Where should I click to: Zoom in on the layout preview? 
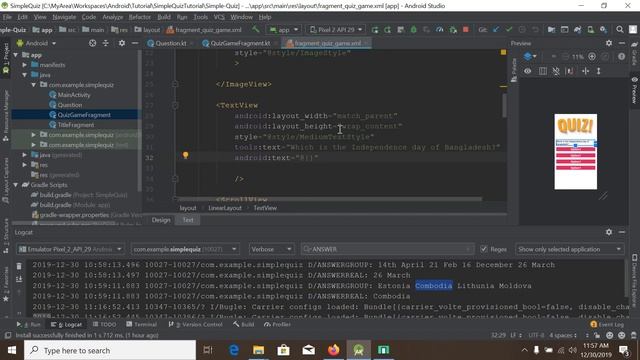click(592, 56)
